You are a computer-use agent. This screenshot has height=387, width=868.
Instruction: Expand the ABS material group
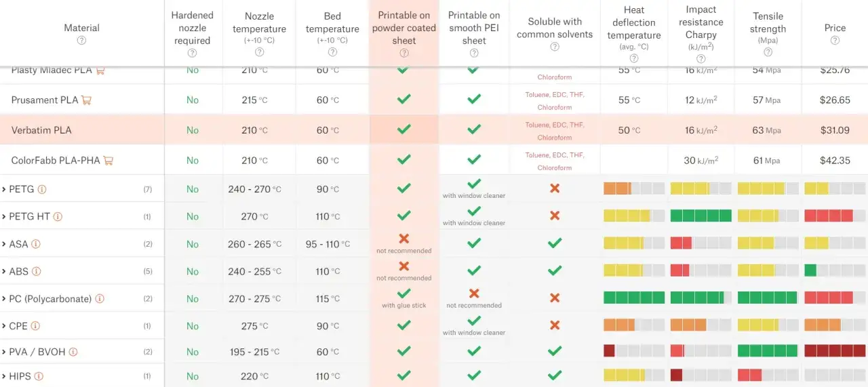pos(4,271)
